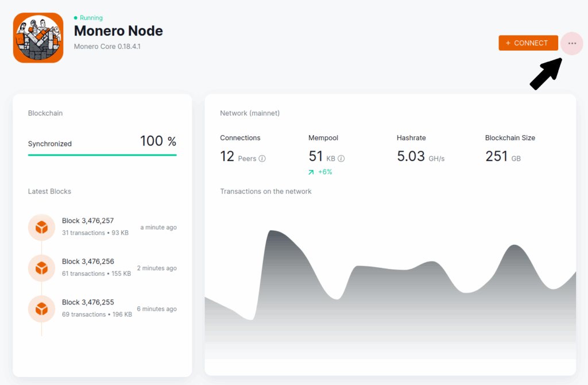Click the synchronization progress bar
This screenshot has width=588, height=385.
point(102,155)
